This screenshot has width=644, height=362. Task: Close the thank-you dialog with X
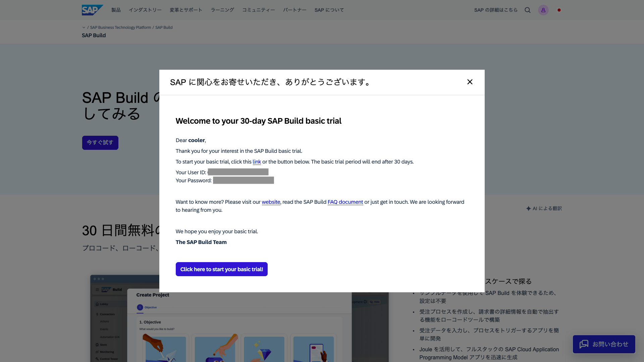[470, 82]
